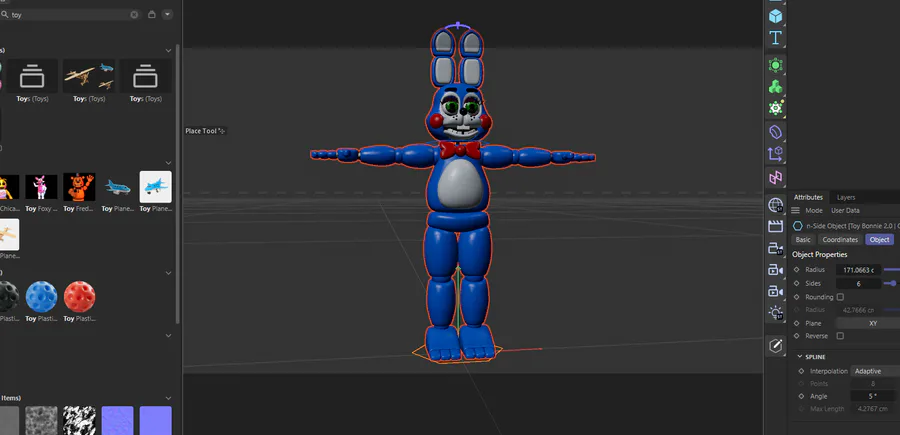Clear the toy search with X icon
900x435 pixels.
click(134, 14)
